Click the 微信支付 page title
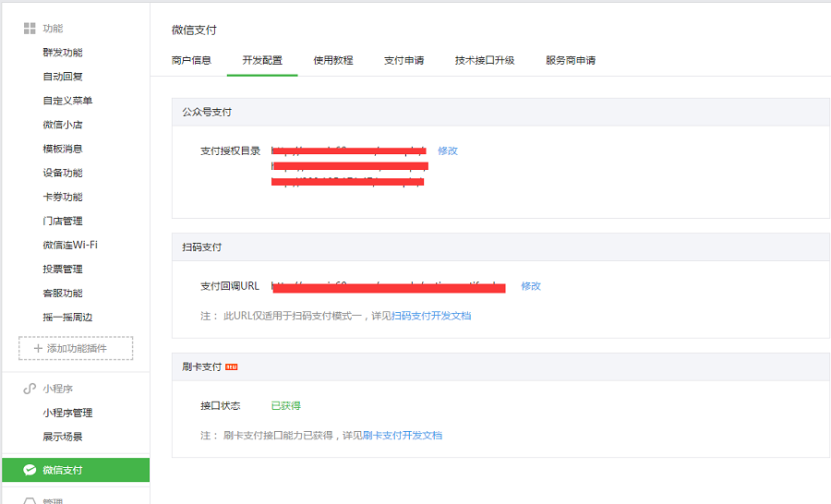 tap(194, 30)
